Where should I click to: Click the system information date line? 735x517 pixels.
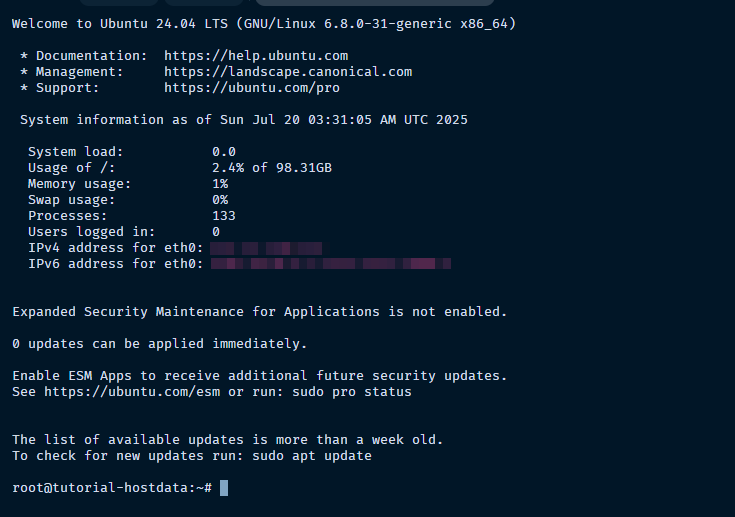coord(244,120)
